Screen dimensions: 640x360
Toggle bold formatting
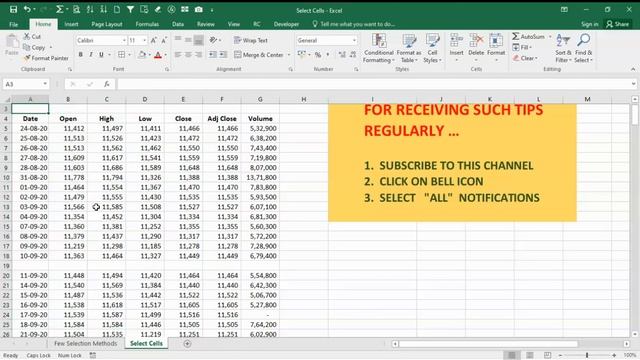(x=80, y=55)
